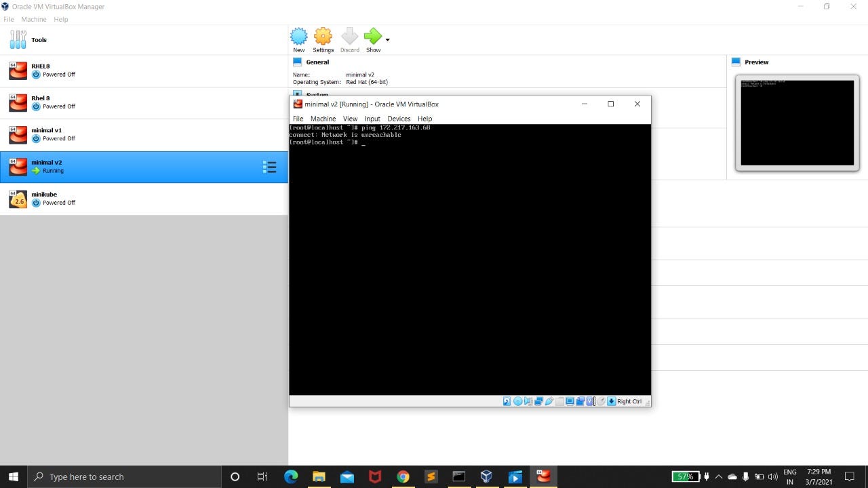Click the mouse integration status icon
The width and height of the screenshot is (868, 488).
(601, 401)
